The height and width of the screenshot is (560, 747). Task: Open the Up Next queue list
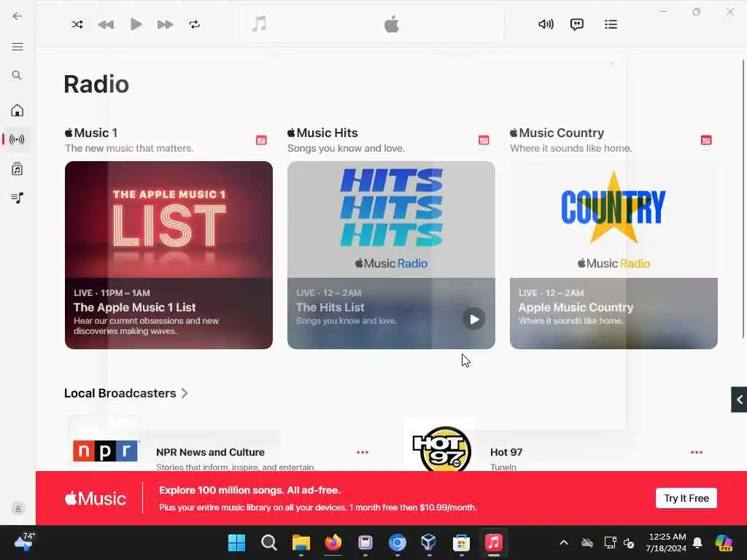(x=611, y=24)
